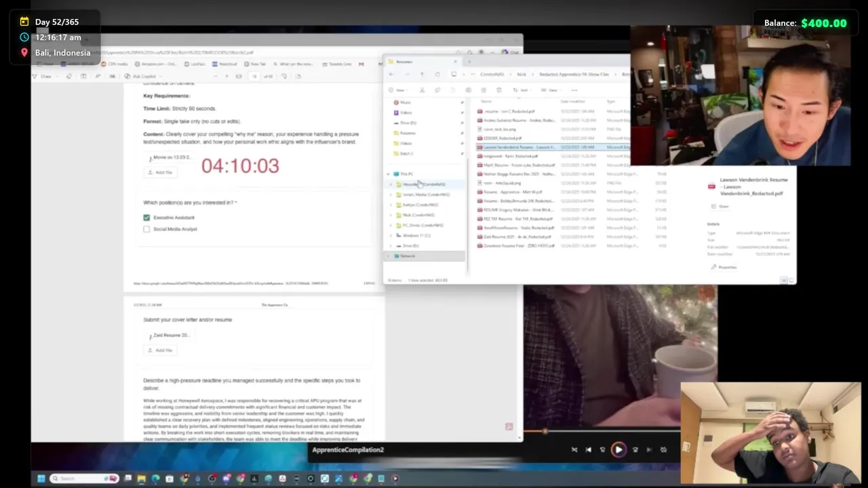Select Nathan Staggs Resume Dec 2025 file
Screen dimensions: 868x488
[519, 174]
